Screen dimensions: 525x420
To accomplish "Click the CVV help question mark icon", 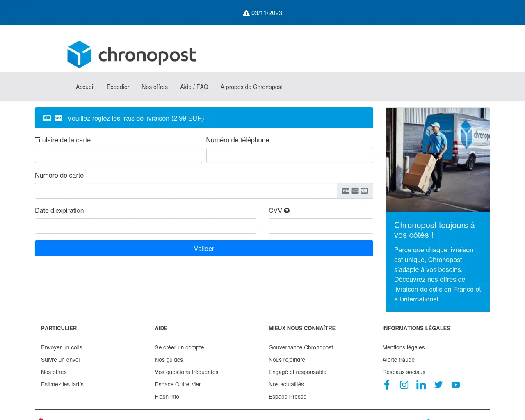I will 287,210.
